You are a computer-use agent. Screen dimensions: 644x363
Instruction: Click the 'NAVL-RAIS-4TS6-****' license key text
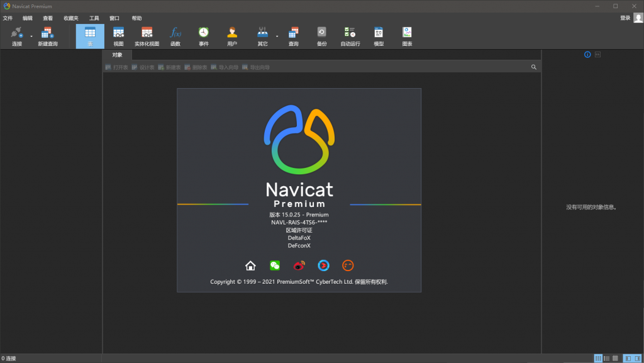point(299,223)
